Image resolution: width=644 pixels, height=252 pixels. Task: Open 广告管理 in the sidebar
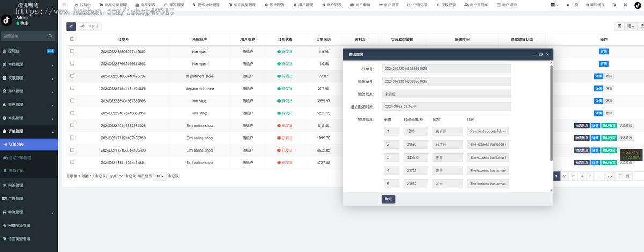click(x=29, y=199)
